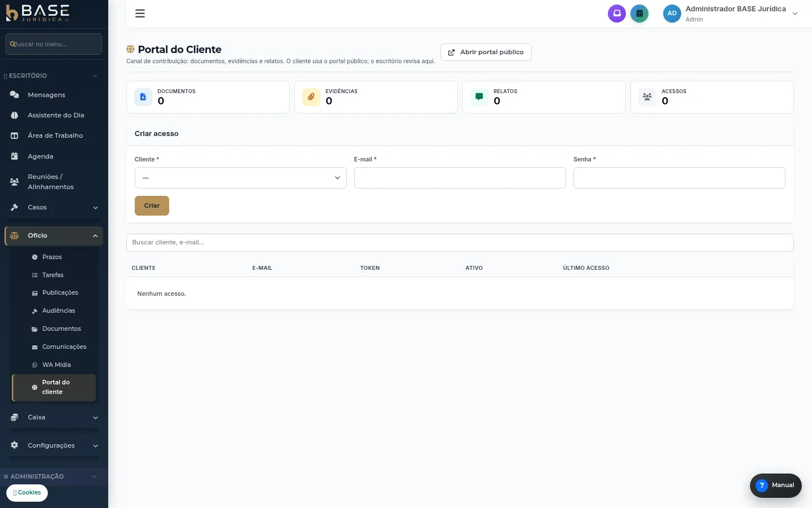Collapse the Ofício submenu chevron
Screen dimensions: 812x508
(95, 236)
